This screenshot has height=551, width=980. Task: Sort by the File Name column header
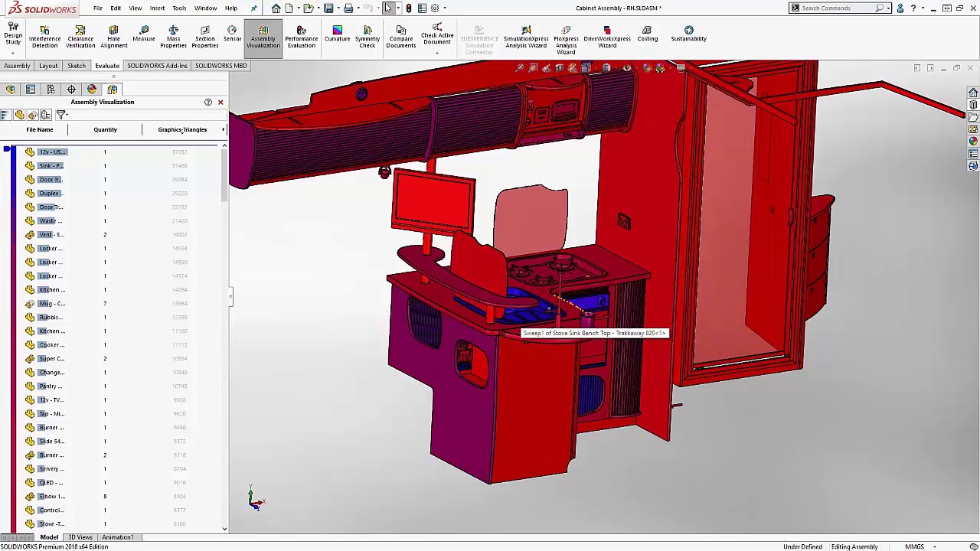point(40,129)
